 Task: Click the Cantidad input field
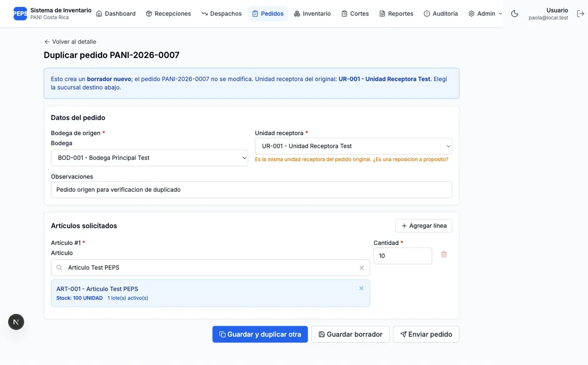(403, 256)
